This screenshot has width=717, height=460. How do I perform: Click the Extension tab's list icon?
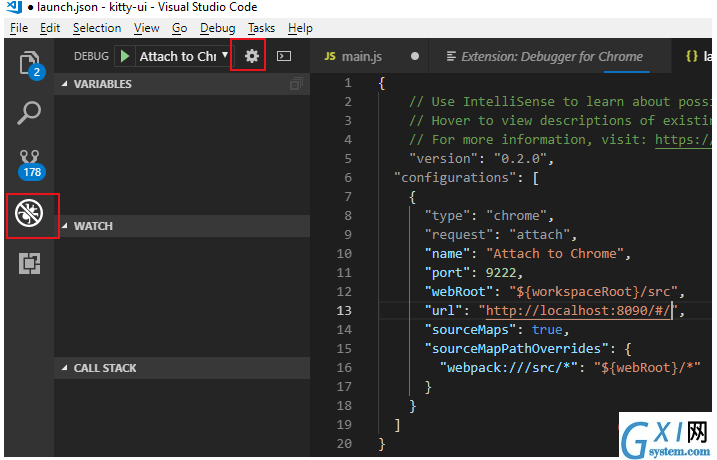451,56
